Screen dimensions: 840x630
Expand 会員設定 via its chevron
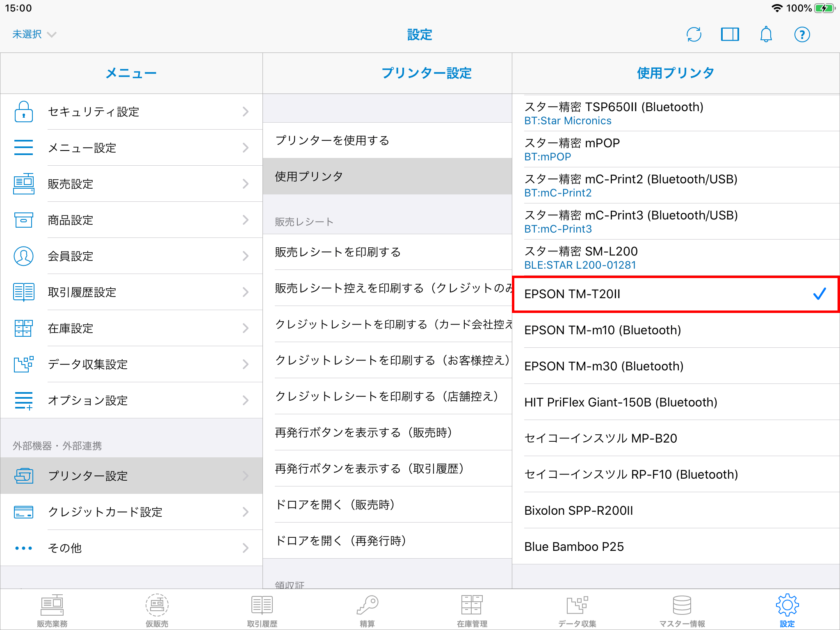(x=246, y=256)
